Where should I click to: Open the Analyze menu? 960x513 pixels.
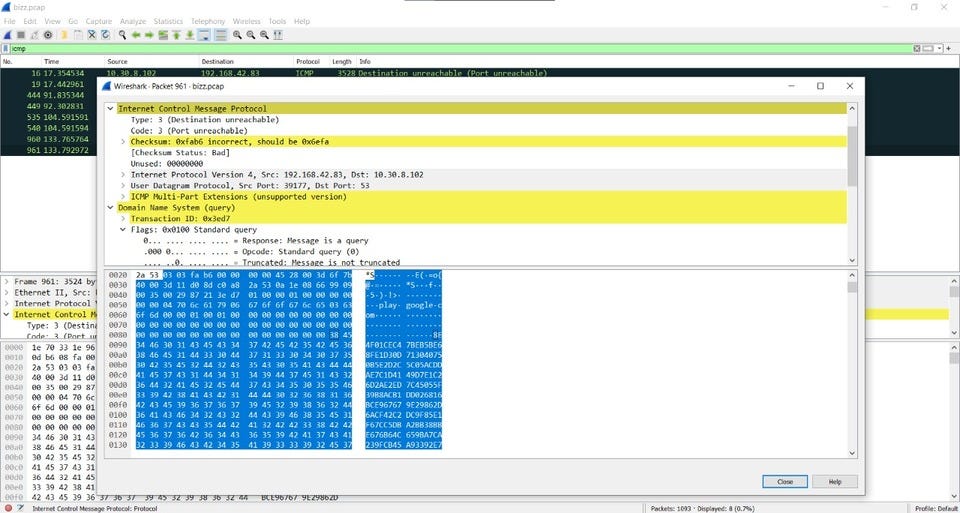[x=133, y=21]
